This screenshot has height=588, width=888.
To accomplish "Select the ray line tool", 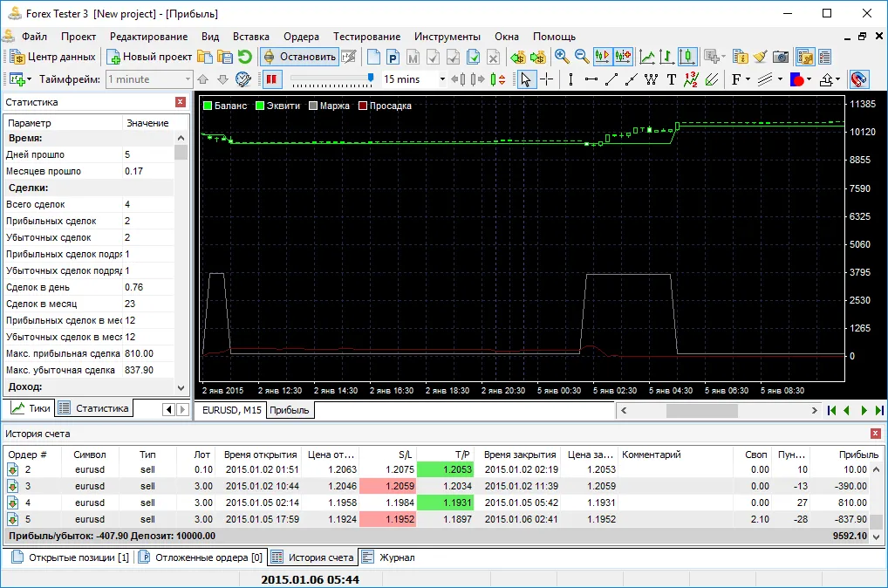I will click(x=631, y=79).
